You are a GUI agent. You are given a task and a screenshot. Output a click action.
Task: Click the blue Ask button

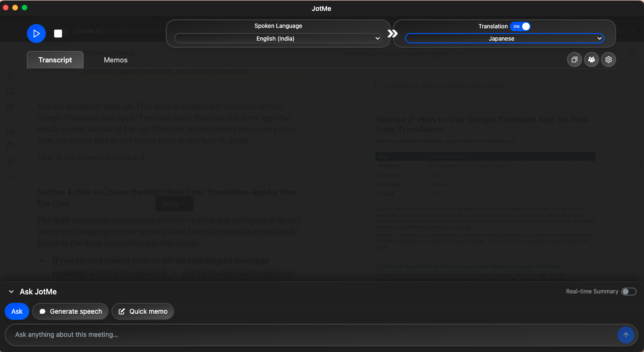click(17, 311)
